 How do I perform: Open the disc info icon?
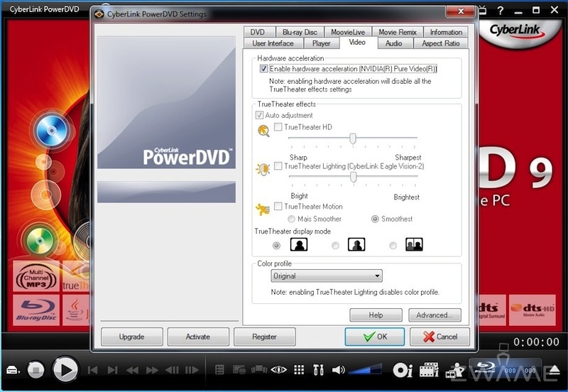pyautogui.click(x=403, y=370)
